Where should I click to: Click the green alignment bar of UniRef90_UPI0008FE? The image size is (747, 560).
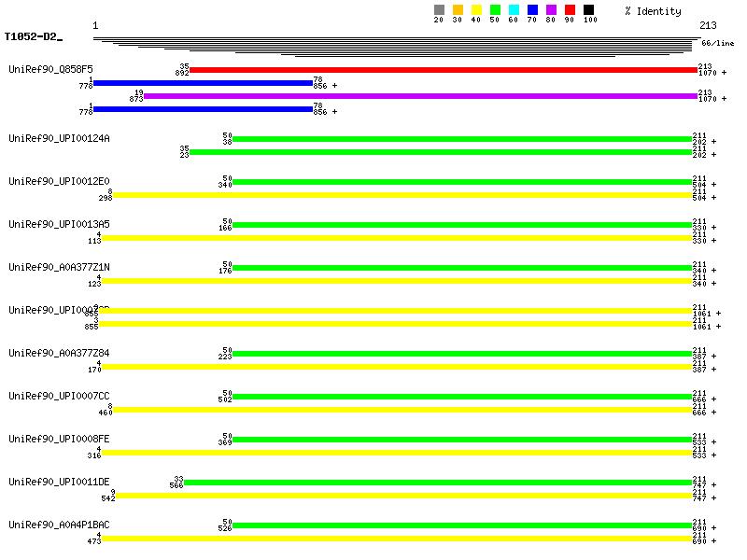461,440
